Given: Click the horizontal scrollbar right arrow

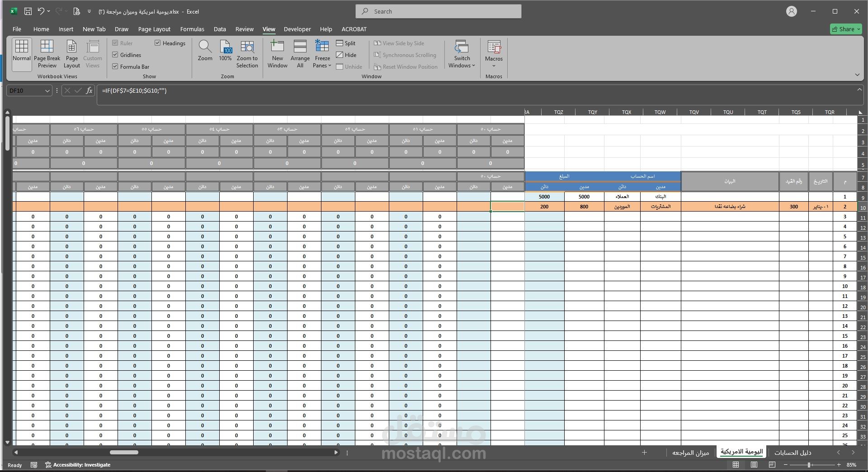Looking at the screenshot, I should (336, 452).
